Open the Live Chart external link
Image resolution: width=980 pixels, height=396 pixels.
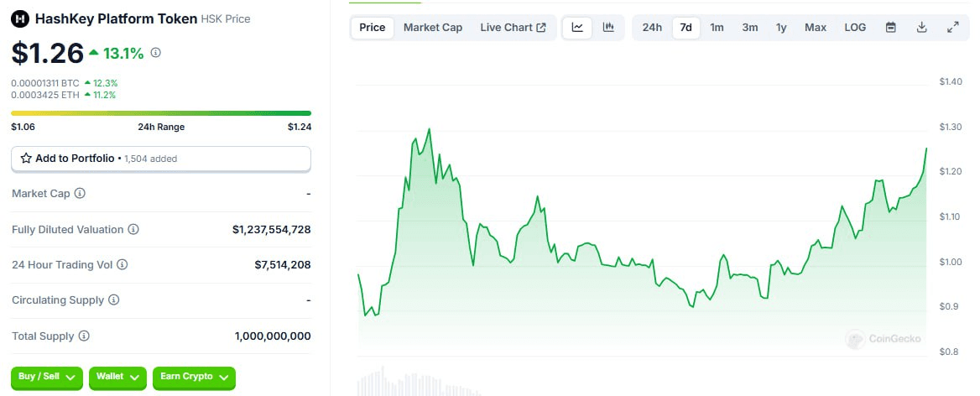513,28
